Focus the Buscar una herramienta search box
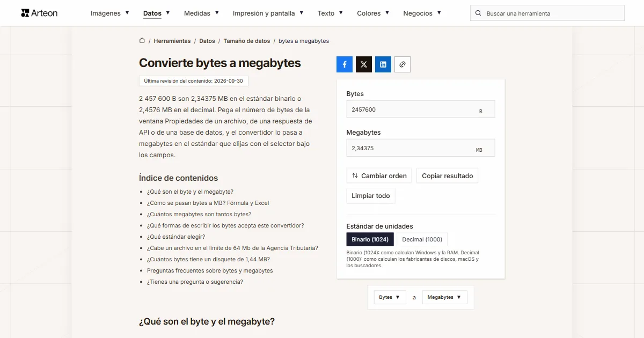 [547, 13]
